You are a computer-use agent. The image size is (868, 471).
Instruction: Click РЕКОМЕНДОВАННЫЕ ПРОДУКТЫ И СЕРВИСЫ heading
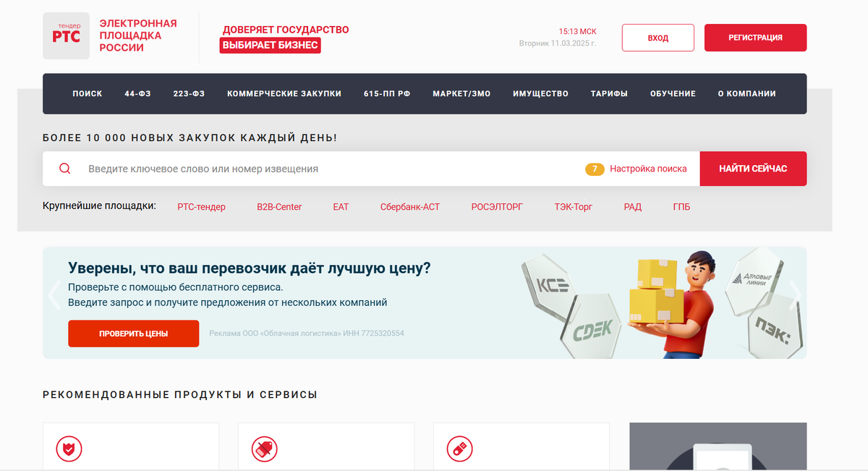pos(180,395)
